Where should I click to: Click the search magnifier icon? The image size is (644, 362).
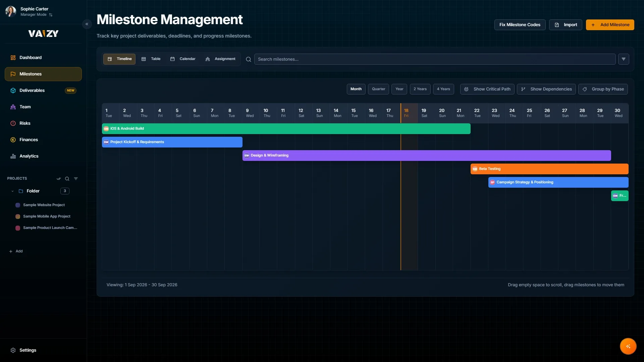click(x=249, y=59)
